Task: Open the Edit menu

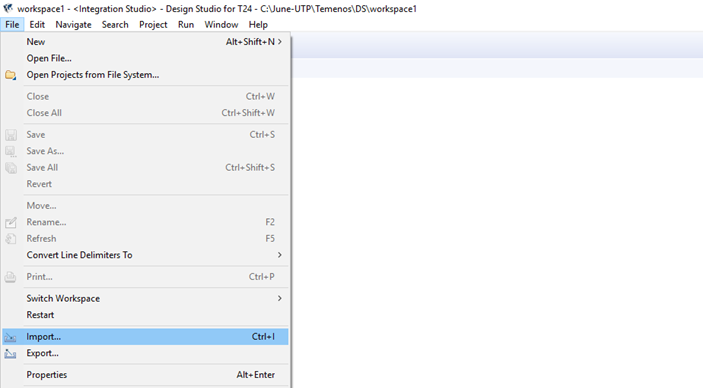Action: click(37, 25)
